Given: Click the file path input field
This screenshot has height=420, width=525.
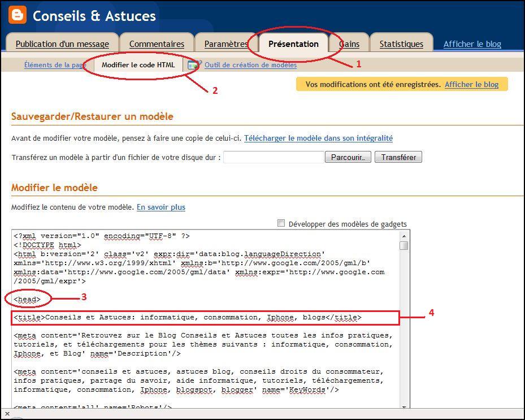Looking at the screenshot, I should click(274, 157).
